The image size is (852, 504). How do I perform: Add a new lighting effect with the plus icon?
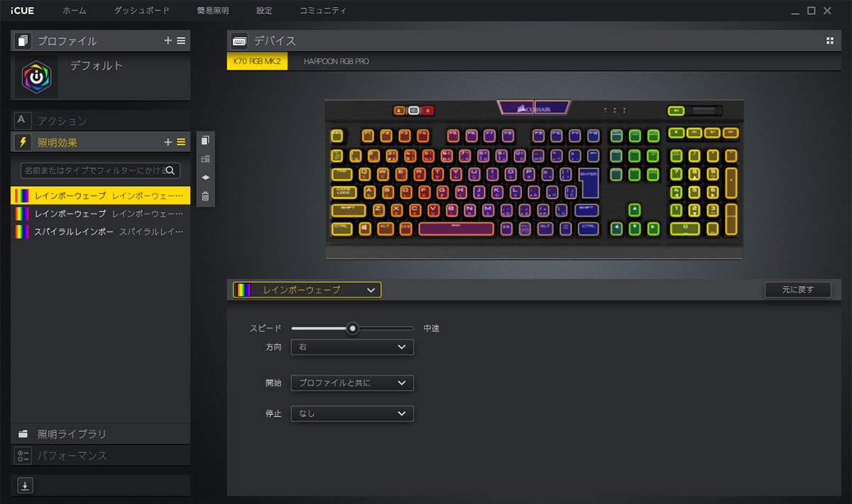coord(168,142)
